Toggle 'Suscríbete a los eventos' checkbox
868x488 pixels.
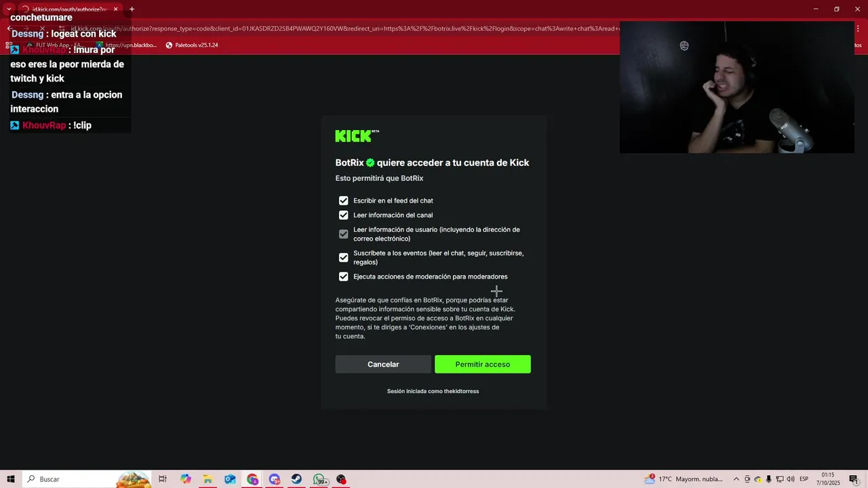tap(343, 258)
